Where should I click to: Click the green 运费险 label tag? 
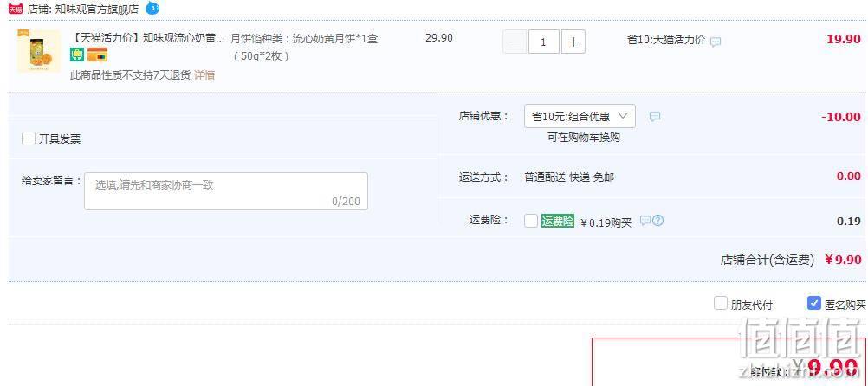[558, 221]
